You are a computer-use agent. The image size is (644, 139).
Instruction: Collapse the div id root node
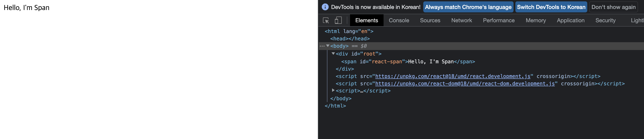click(x=333, y=54)
